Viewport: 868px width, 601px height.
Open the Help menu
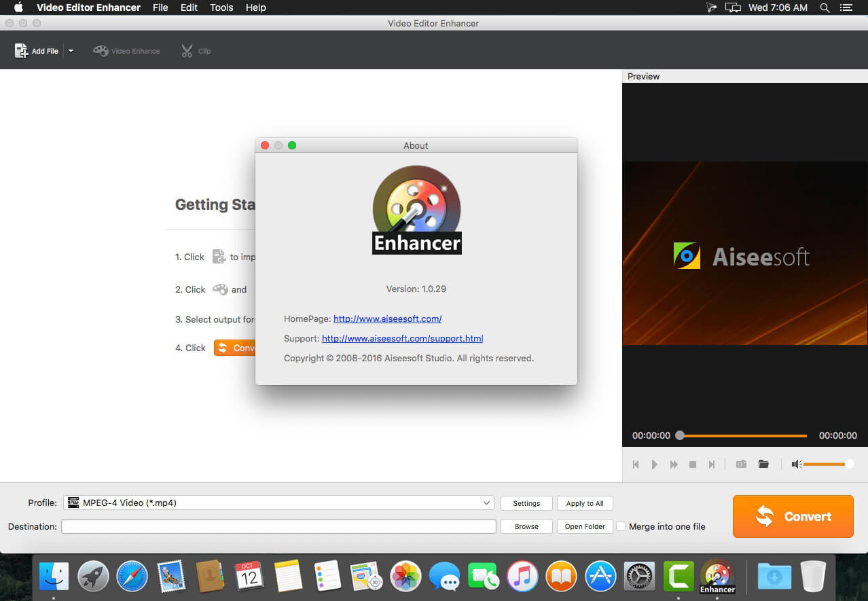255,7
